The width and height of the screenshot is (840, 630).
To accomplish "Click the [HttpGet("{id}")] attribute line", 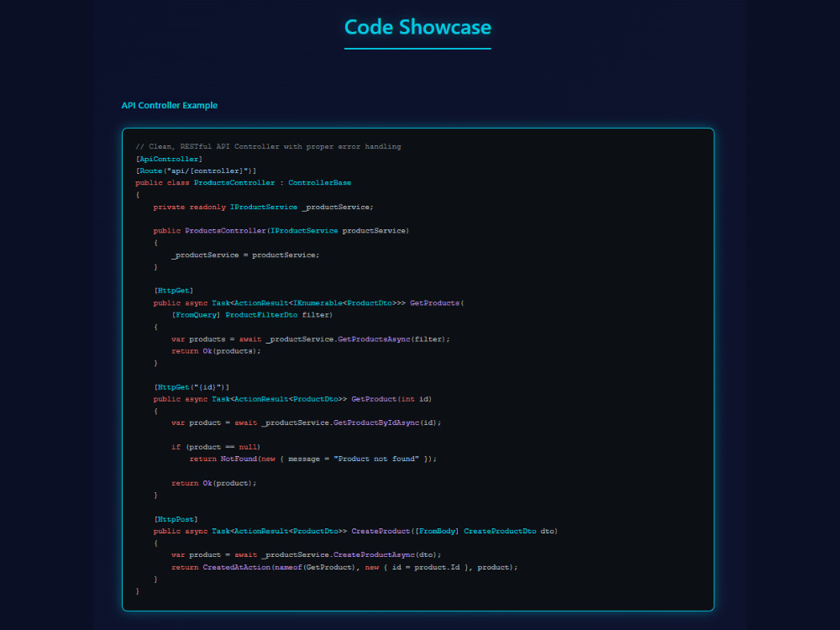I will tap(192, 387).
